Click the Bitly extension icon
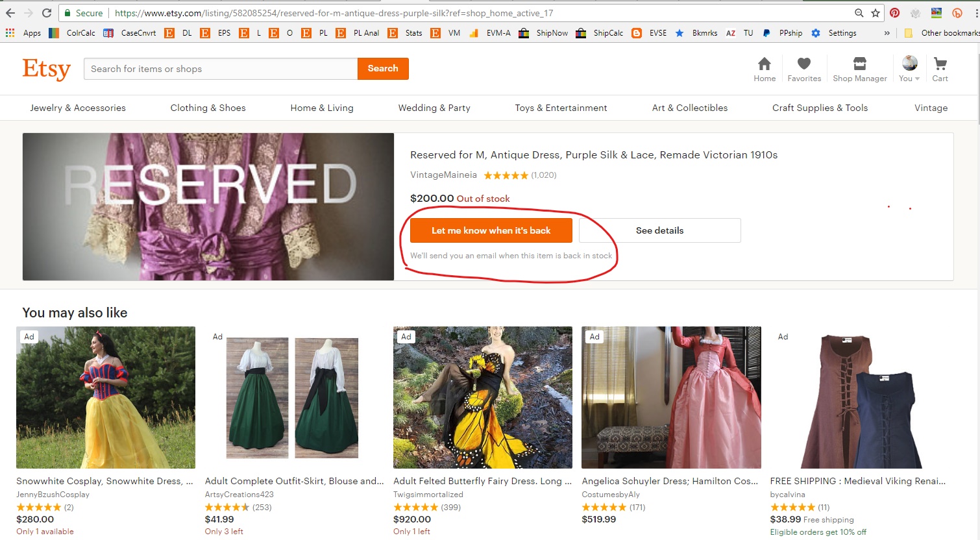980x540 pixels. 958,12
